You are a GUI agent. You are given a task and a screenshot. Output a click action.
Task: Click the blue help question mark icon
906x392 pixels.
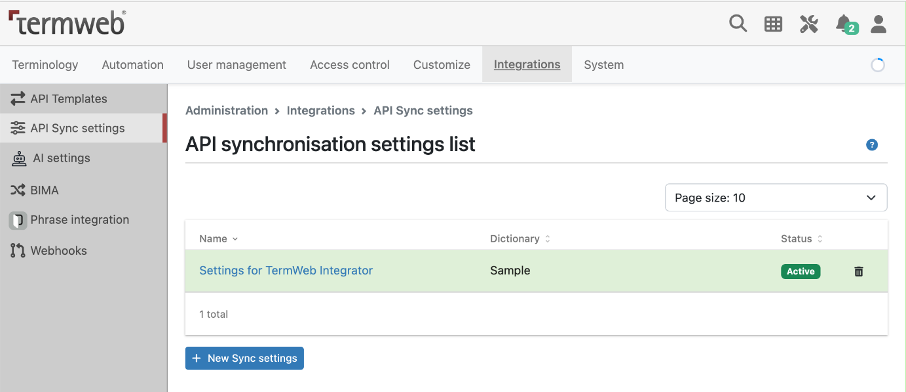[x=872, y=145]
